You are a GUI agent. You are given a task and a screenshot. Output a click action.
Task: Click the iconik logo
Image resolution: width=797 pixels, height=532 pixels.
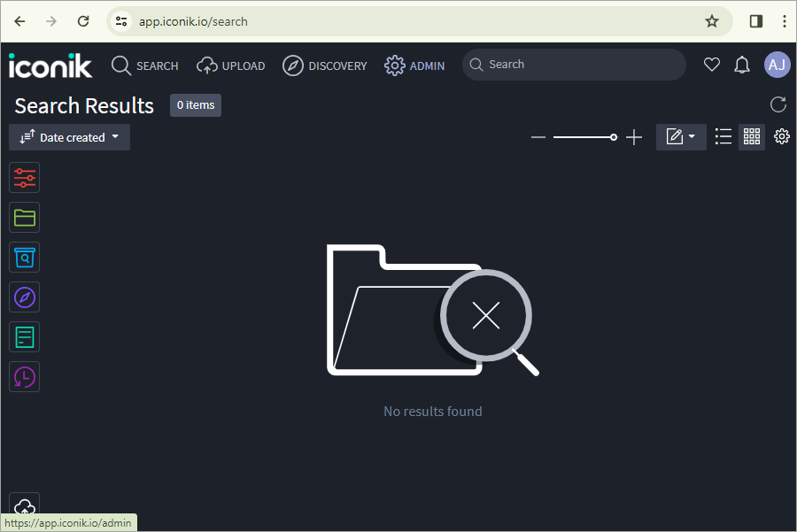tap(50, 66)
